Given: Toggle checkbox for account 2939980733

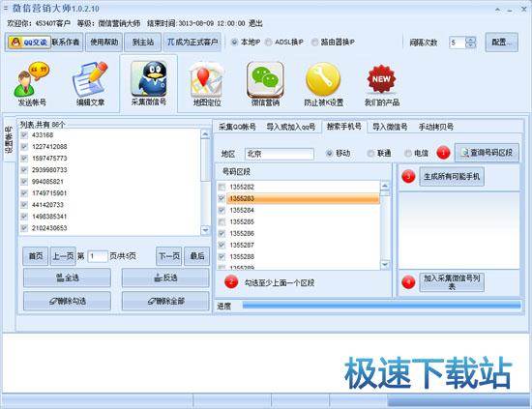Looking at the screenshot, I should [24, 169].
